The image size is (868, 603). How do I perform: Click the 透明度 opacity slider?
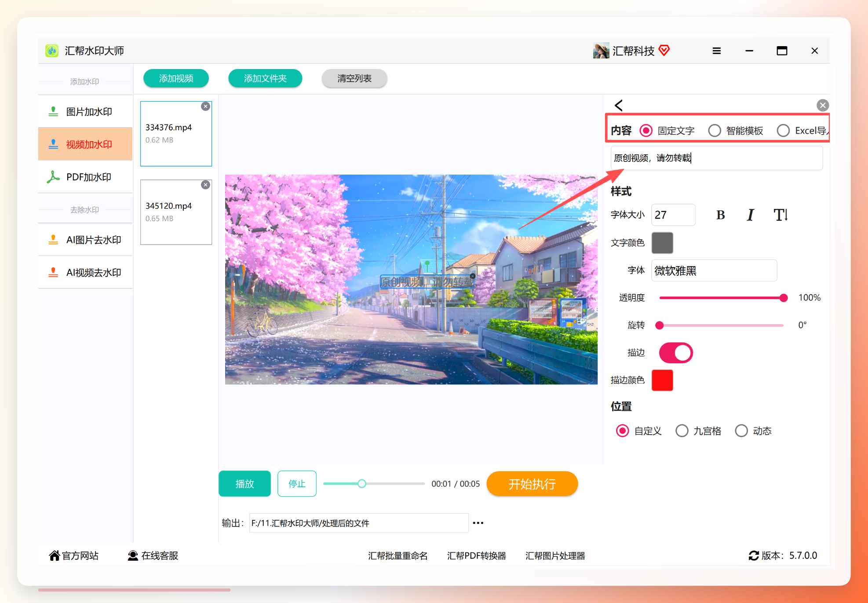click(723, 298)
